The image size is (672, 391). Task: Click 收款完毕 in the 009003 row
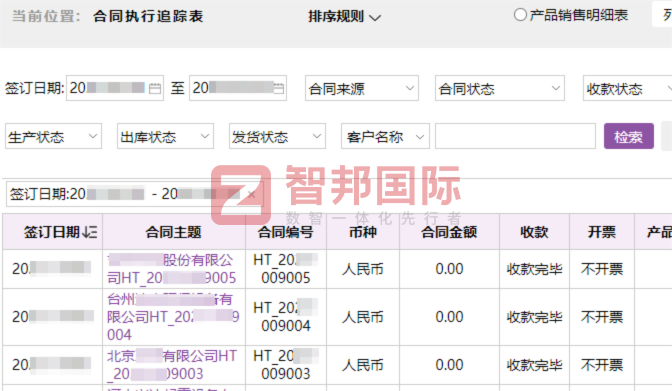[534, 365]
